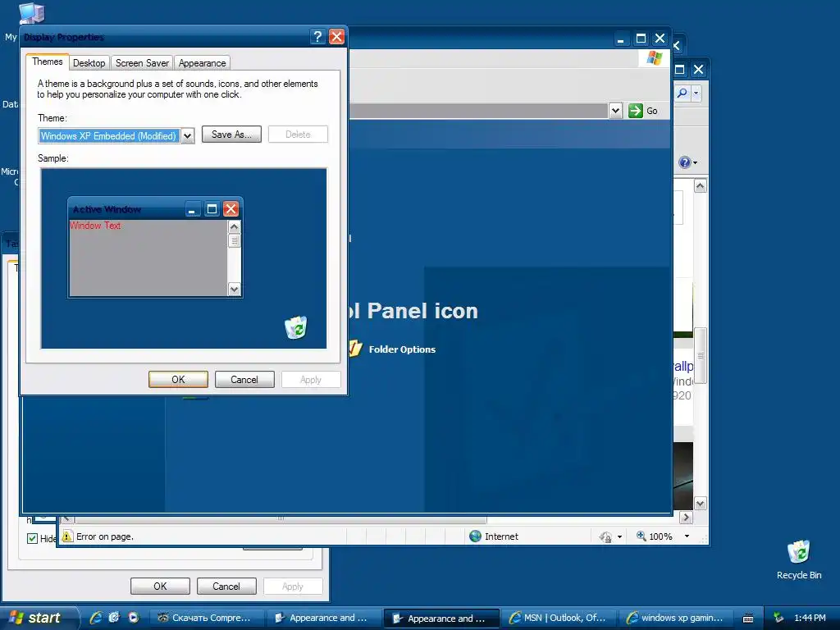This screenshot has height=630, width=840.
Task: Click the Help question mark in Display Properties title bar
Action: 317,36
